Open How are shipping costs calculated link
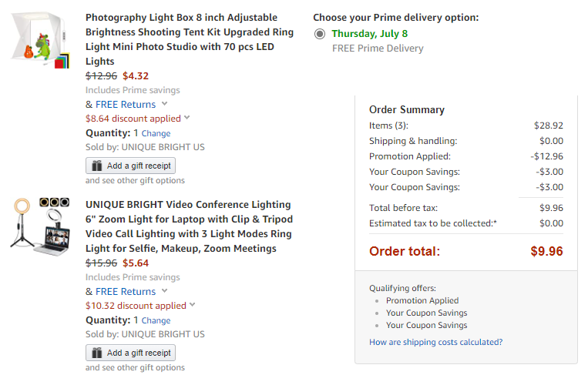Screen dimensions: 588x375 point(435,342)
